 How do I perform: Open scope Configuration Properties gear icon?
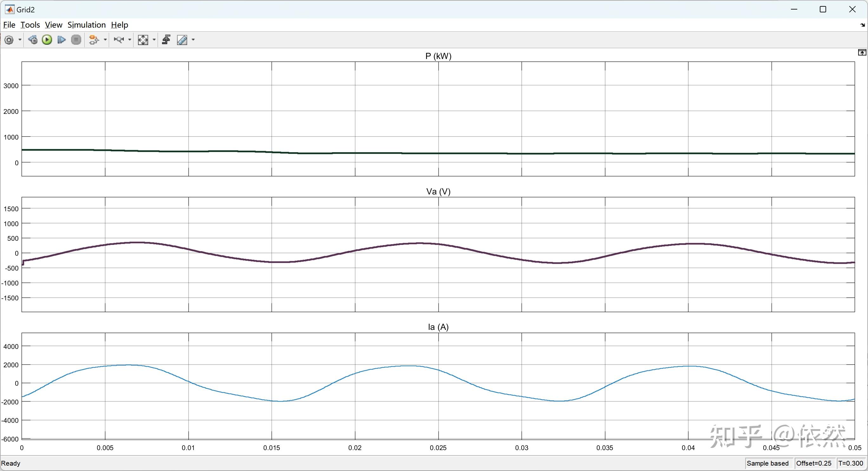[9, 40]
